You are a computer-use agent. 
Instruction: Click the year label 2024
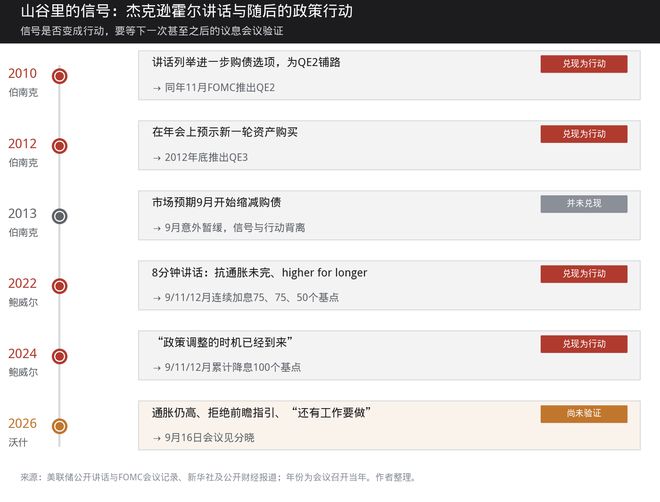tap(22, 353)
